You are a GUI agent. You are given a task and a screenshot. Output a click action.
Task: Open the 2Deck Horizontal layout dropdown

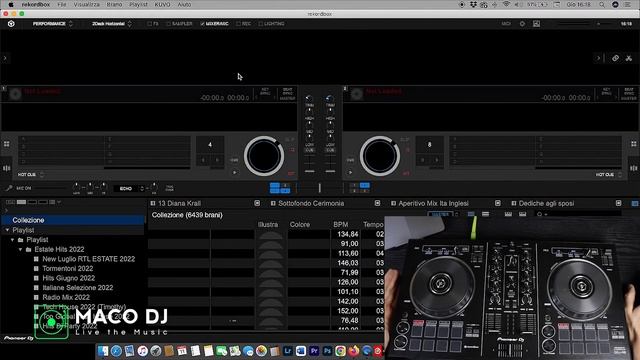point(112,24)
